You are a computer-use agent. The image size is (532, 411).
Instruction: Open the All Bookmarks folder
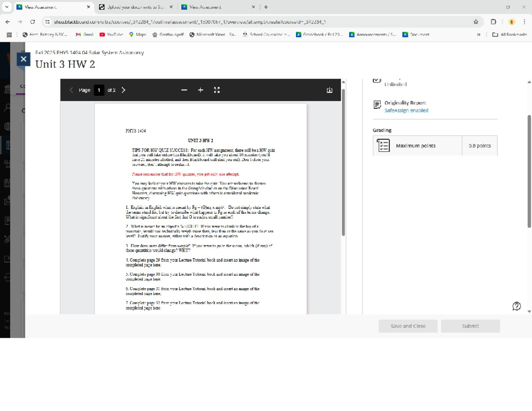tap(510, 35)
